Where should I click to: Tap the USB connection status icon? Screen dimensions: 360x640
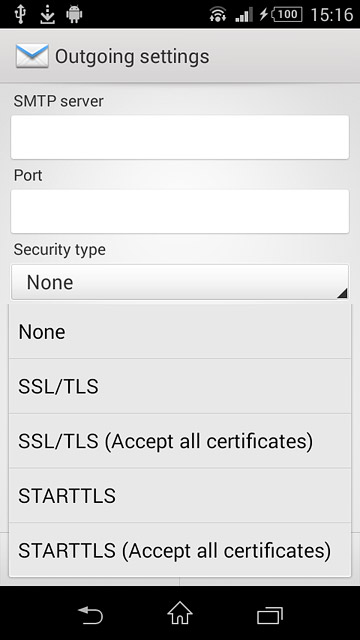tap(20, 14)
